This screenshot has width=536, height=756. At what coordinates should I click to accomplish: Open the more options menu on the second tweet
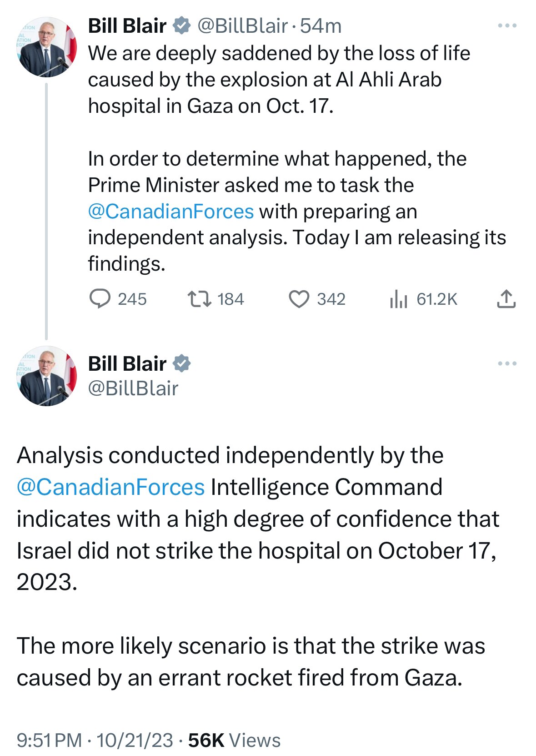(506, 363)
